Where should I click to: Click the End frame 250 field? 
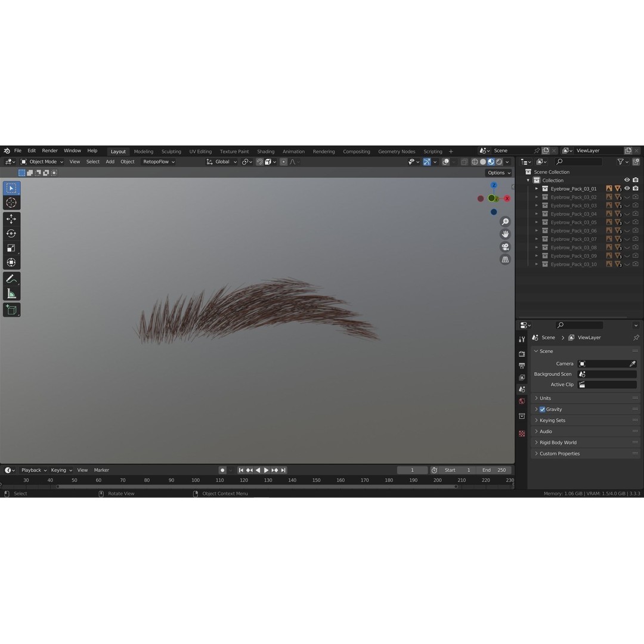click(x=494, y=470)
